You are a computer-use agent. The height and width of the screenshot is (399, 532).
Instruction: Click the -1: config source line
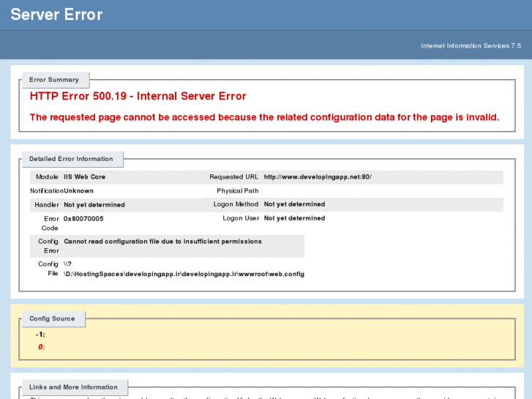[40, 335]
